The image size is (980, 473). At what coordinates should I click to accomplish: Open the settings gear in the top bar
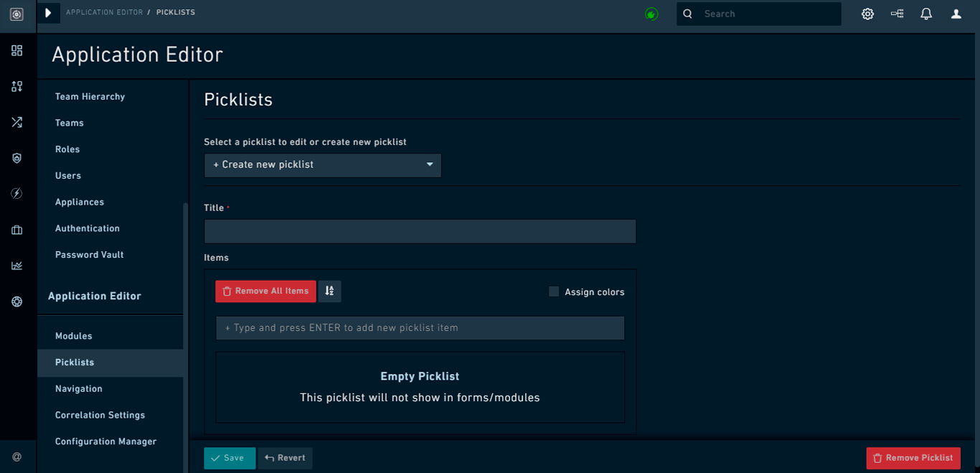point(867,13)
